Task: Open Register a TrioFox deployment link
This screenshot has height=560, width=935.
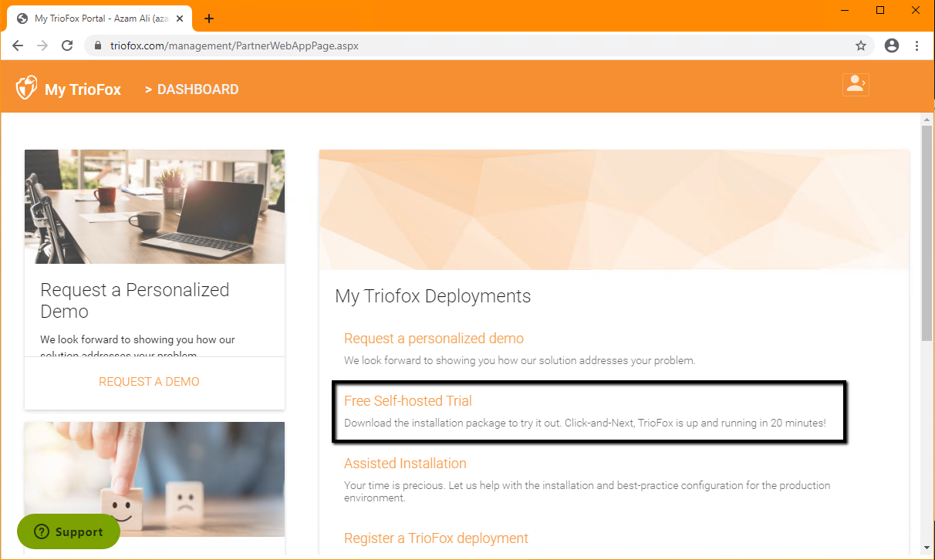Action: [436, 538]
